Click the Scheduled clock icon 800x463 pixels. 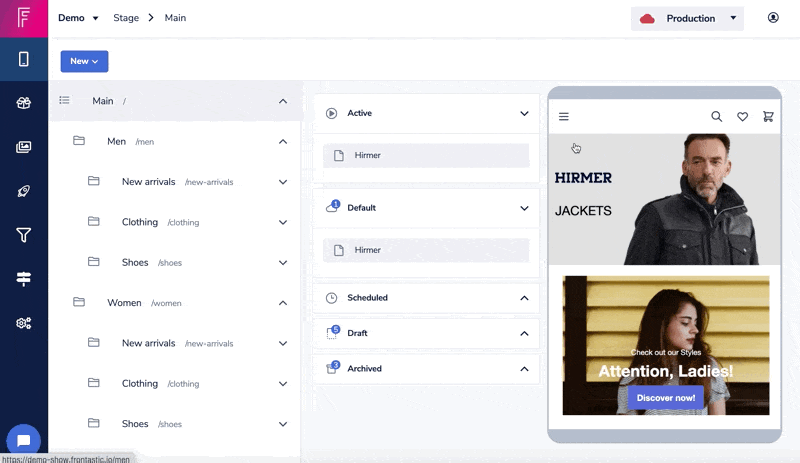[332, 298]
